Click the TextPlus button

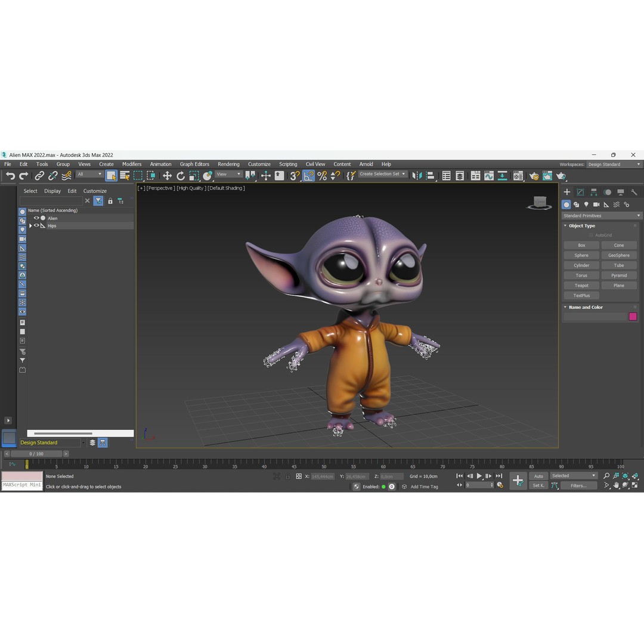581,295
